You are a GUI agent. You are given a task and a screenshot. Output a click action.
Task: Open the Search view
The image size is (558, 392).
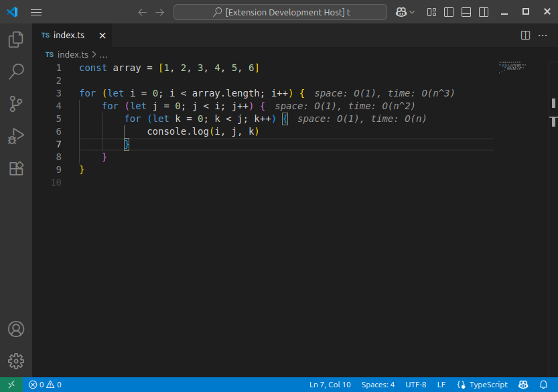click(x=16, y=72)
